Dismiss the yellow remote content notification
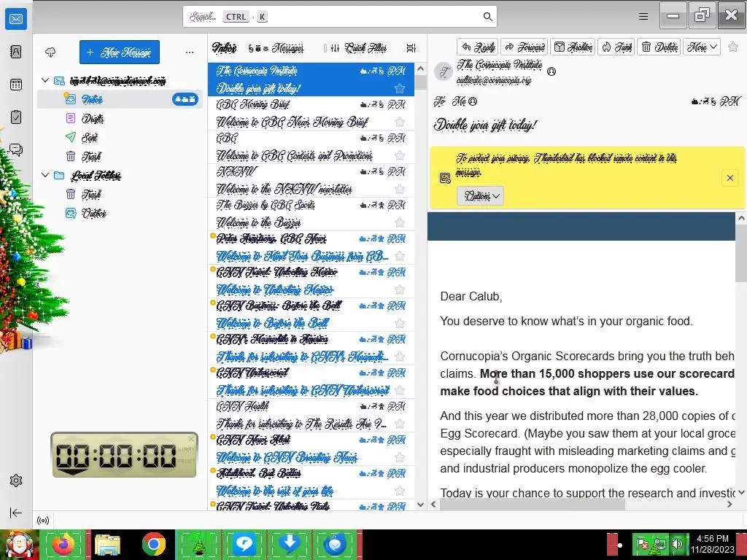 tap(729, 178)
